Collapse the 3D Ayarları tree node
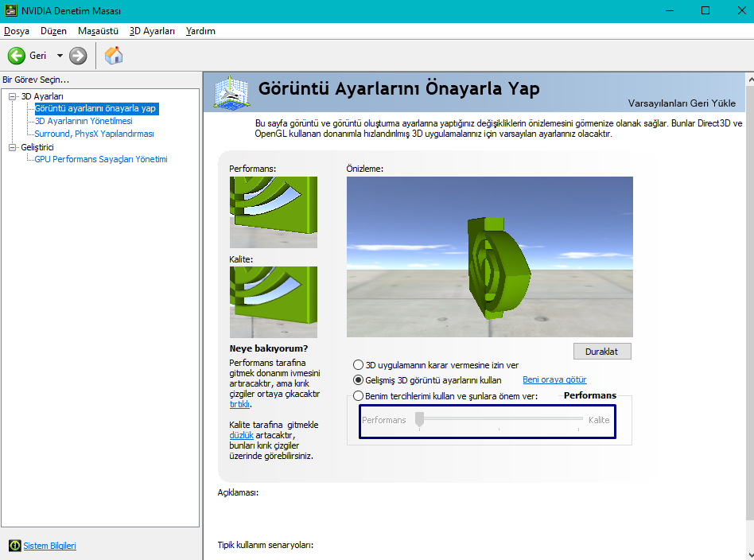The image size is (754, 560). pos(13,96)
